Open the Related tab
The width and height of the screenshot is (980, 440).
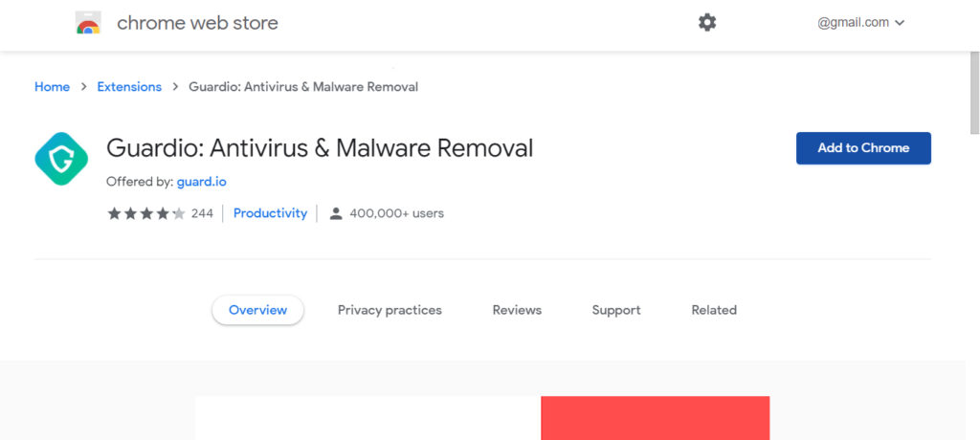coord(714,310)
